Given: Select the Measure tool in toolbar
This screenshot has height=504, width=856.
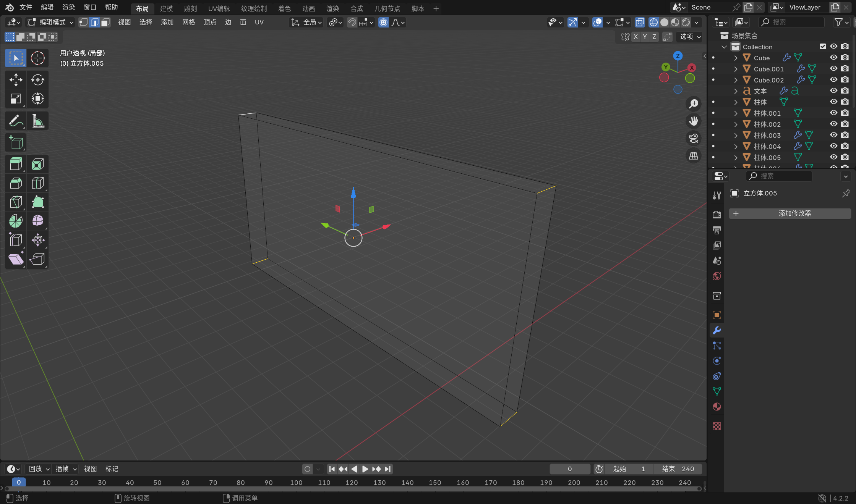Looking at the screenshot, I should click(37, 121).
